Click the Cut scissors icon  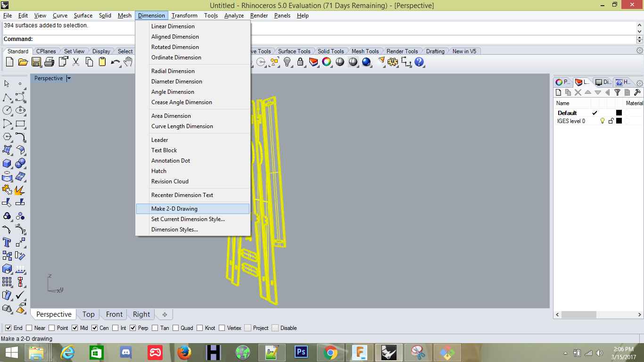pos(75,62)
